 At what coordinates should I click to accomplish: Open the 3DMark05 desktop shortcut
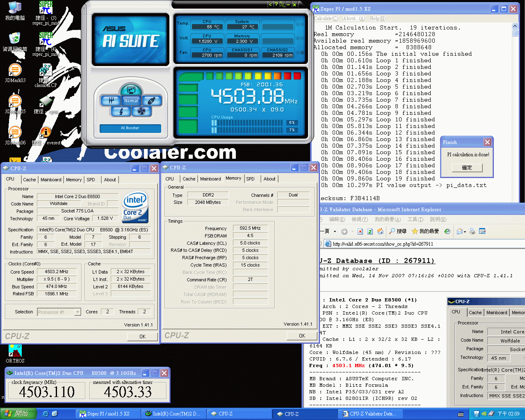[x=15, y=104]
